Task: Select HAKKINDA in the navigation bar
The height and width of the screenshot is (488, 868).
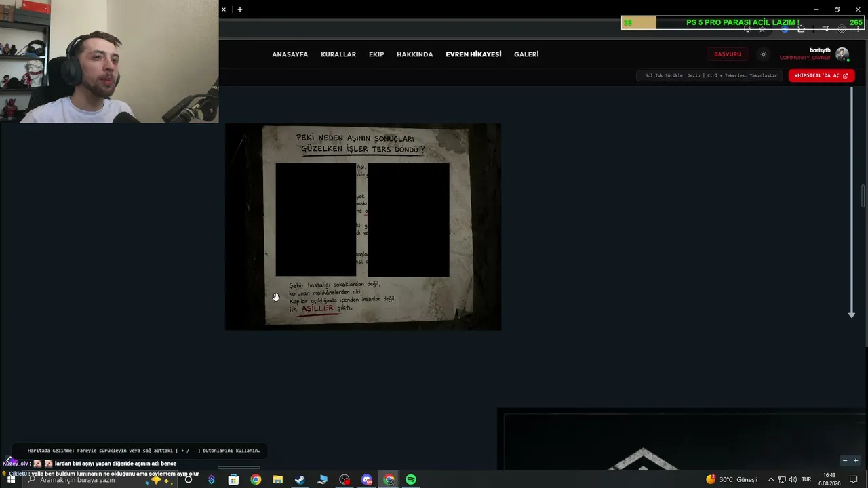Action: 414,54
